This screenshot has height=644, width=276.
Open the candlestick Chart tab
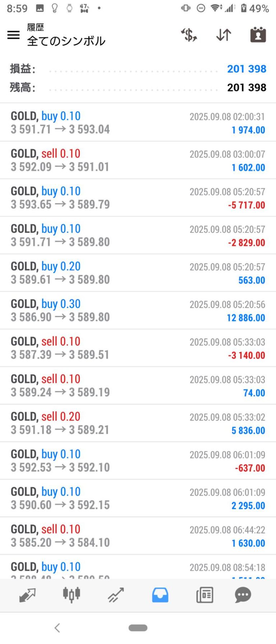pos(72,595)
